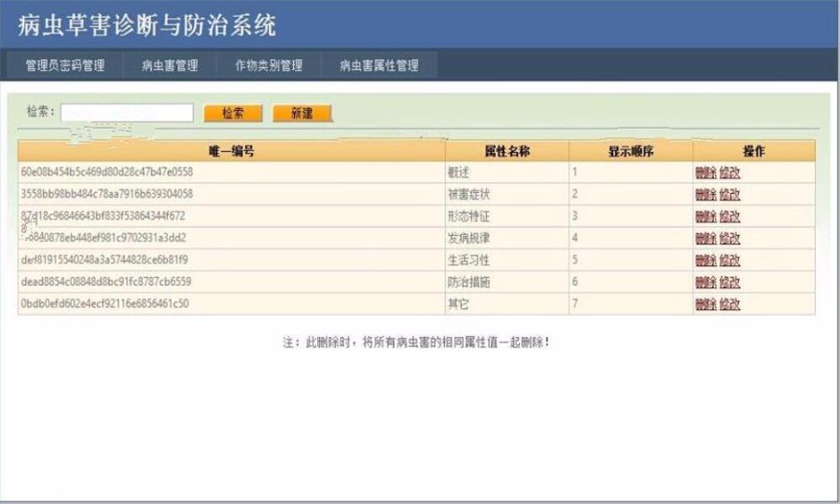Click 修改 link in 形态特征 row
The height and width of the screenshot is (504, 840).
(730, 217)
